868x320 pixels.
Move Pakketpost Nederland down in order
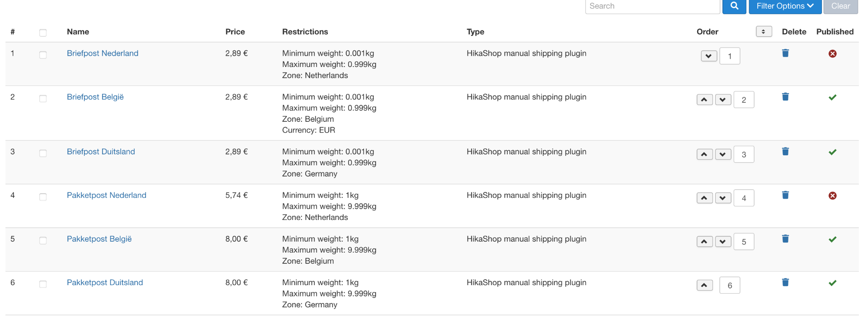[723, 198]
